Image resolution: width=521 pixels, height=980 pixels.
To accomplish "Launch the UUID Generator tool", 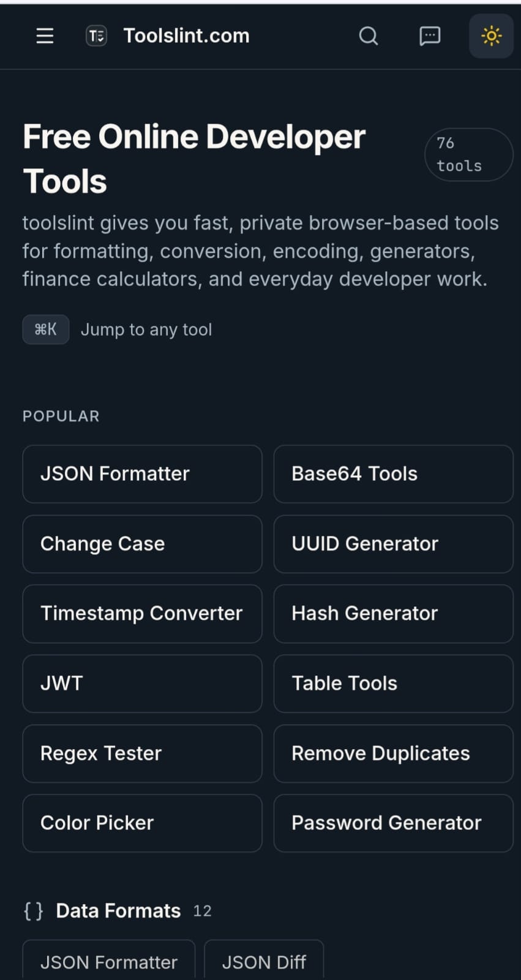I will 393,544.
